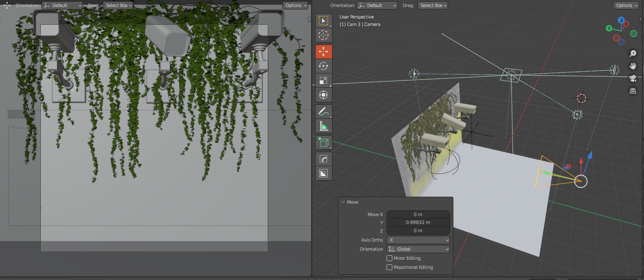Collapse the Move operator panel
The width and height of the screenshot is (644, 280).
(343, 202)
